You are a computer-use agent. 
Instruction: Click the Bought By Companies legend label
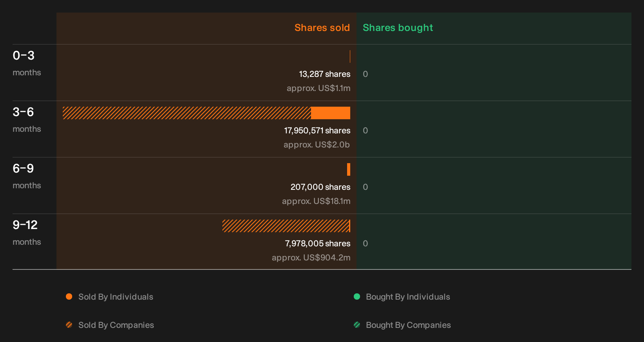408,325
